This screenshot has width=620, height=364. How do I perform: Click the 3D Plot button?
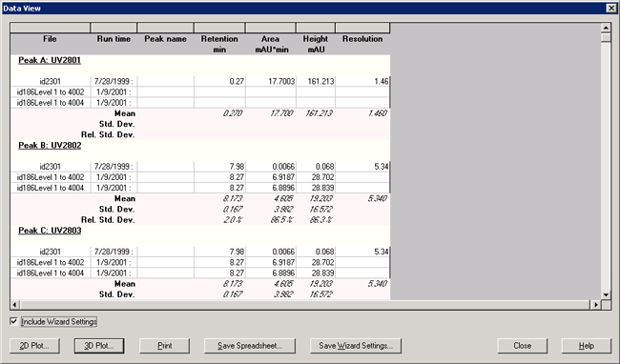[99, 346]
